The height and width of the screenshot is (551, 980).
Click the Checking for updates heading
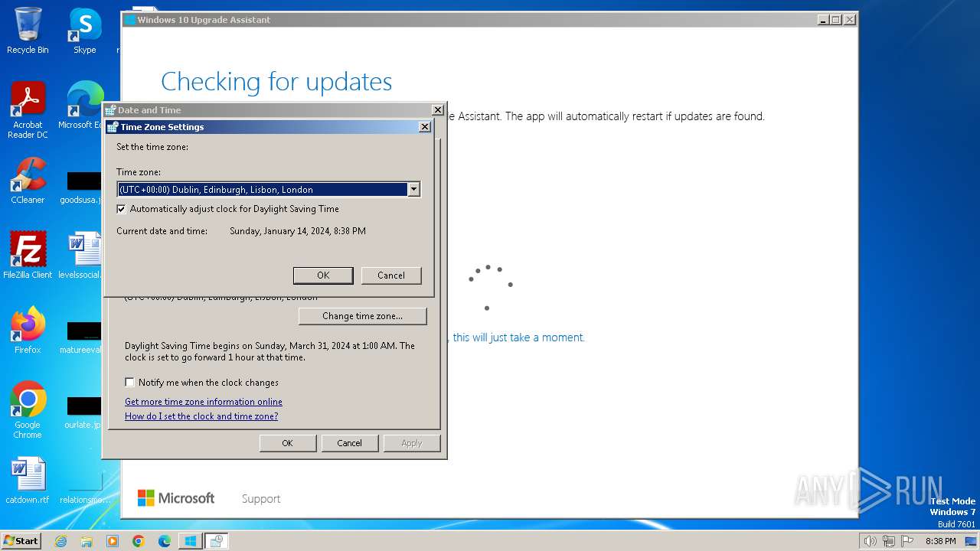[x=276, y=81]
